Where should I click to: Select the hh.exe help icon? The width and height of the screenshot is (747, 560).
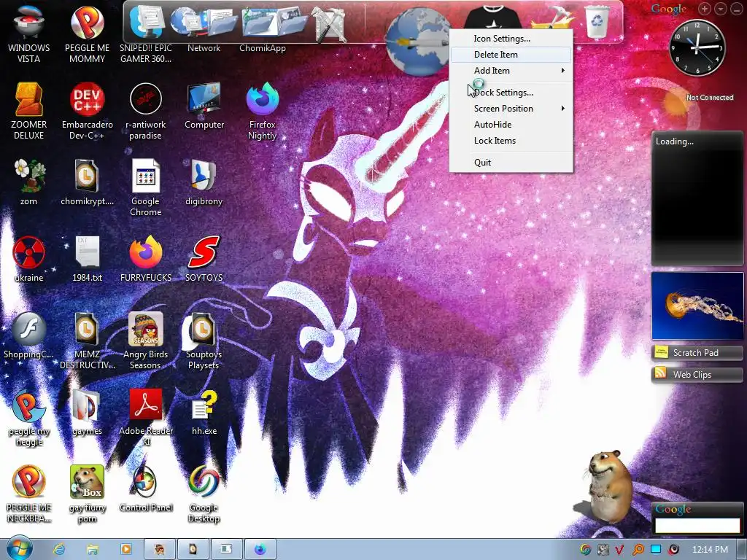(204, 413)
